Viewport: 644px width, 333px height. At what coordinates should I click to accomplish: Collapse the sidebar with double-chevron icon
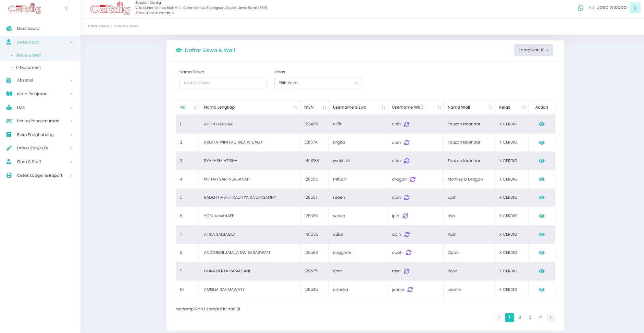[67, 8]
